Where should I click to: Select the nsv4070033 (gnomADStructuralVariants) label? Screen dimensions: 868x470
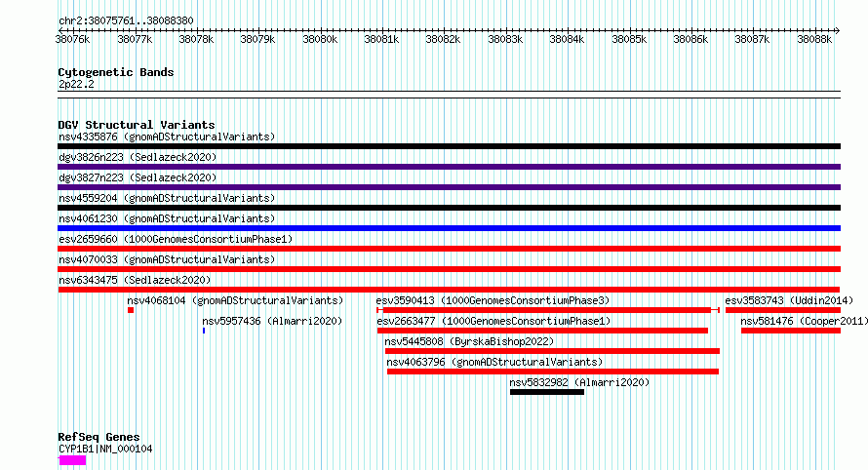[167, 259]
